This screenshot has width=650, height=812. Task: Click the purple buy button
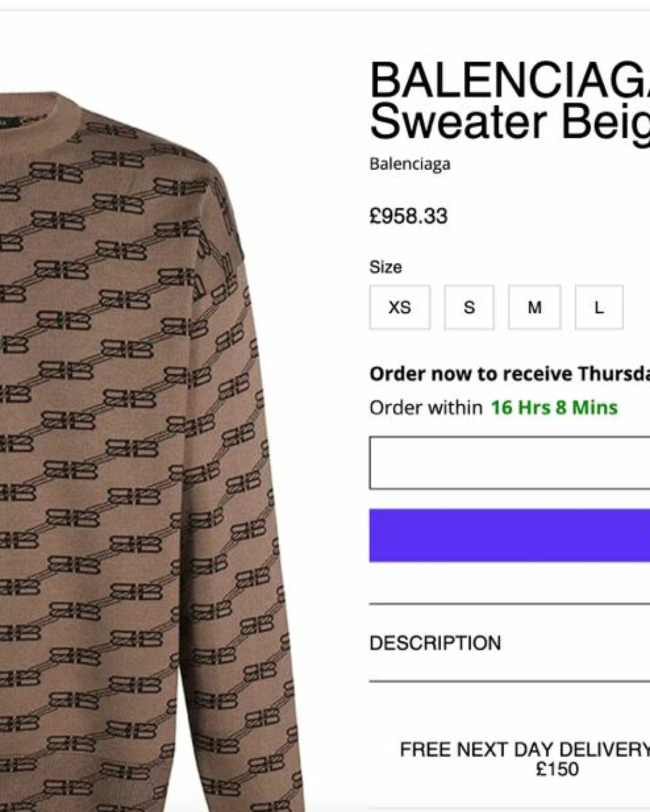pyautogui.click(x=510, y=535)
